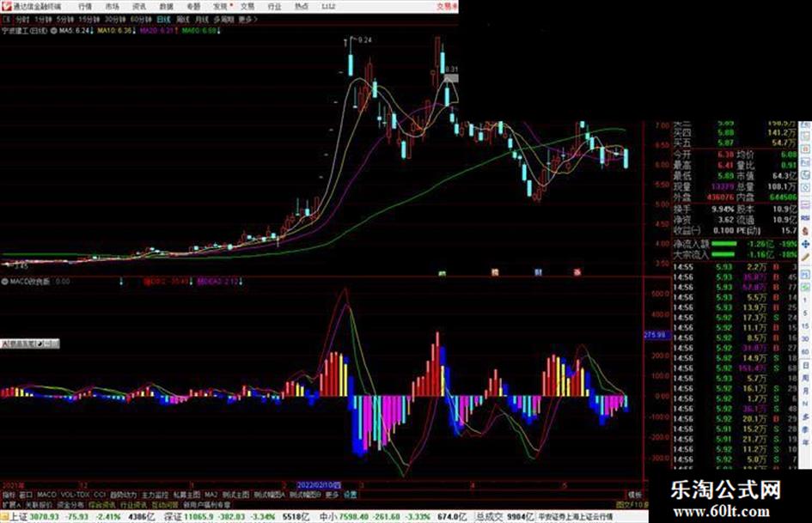Screen dimensions: 812x523
Task: Click the sidebar '5' minute shortcut
Action: (805, 313)
